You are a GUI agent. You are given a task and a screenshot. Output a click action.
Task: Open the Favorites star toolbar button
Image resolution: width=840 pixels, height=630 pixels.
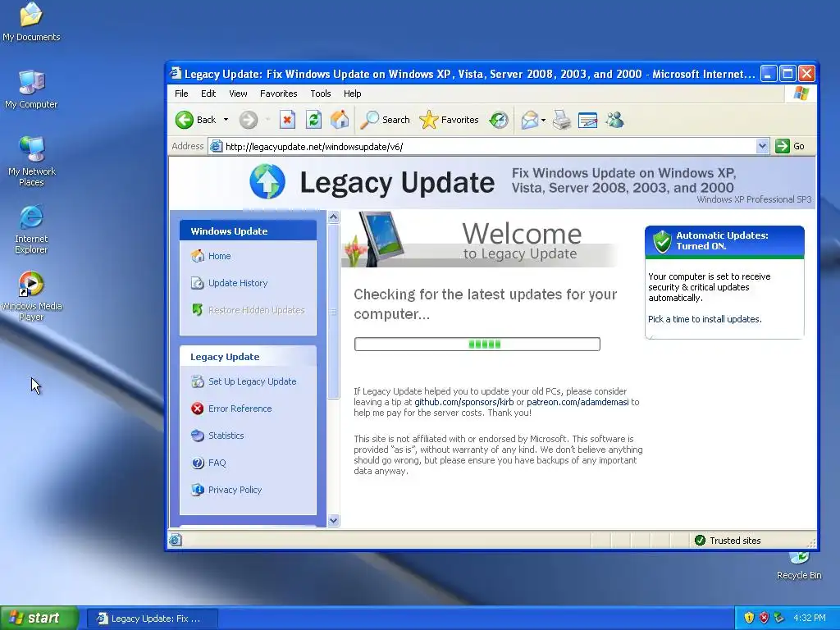pos(449,120)
